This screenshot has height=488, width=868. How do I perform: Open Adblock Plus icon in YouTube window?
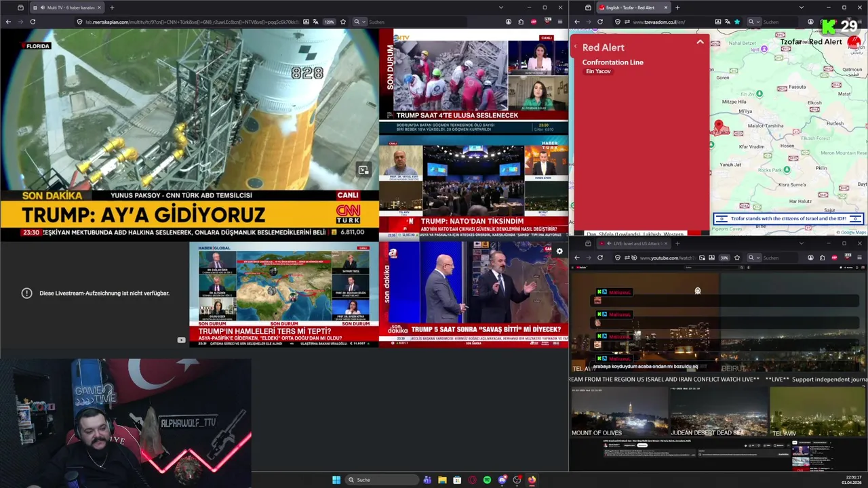click(835, 258)
